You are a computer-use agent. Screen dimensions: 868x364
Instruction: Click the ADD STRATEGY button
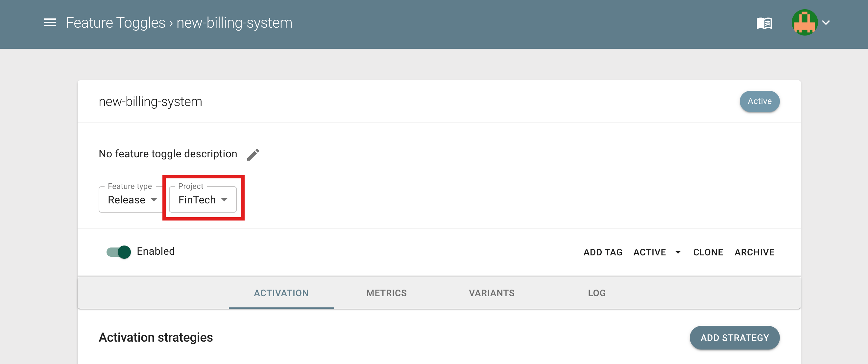click(735, 338)
